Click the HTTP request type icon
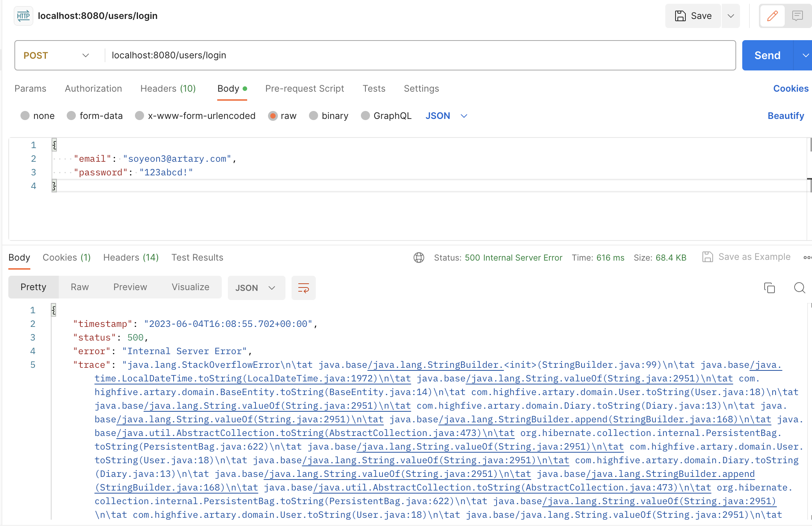Screen dimensions: 812x528 click(24, 16)
